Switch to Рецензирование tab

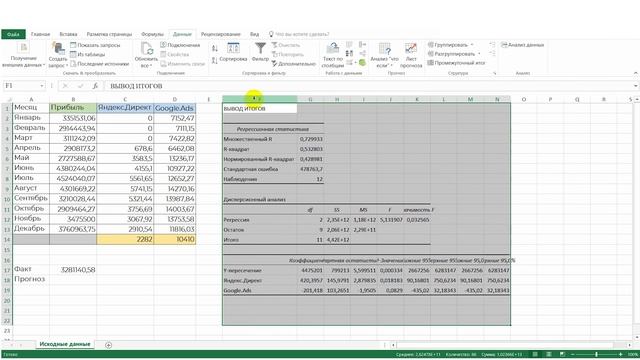pos(220,34)
